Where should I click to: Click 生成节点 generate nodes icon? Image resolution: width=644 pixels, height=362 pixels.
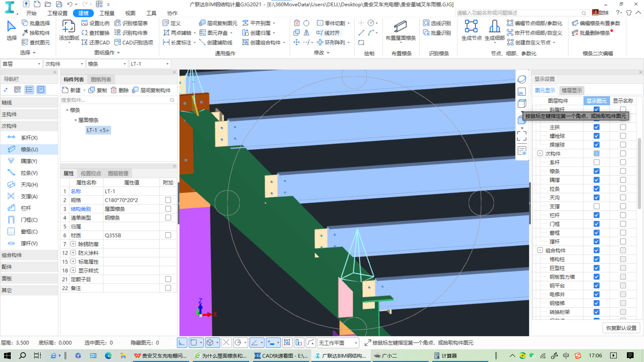coord(471,30)
